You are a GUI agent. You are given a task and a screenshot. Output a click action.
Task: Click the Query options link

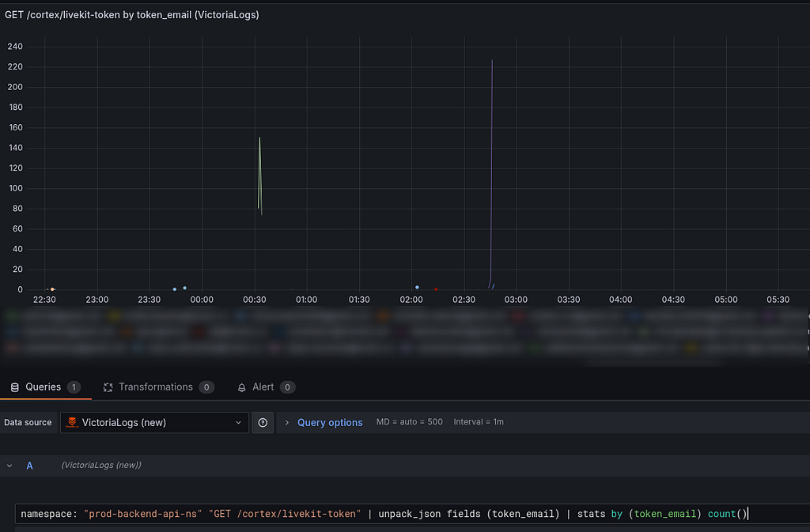330,423
